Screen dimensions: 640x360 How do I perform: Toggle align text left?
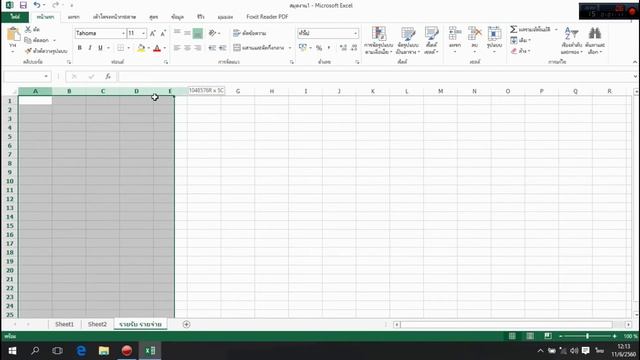(177, 48)
